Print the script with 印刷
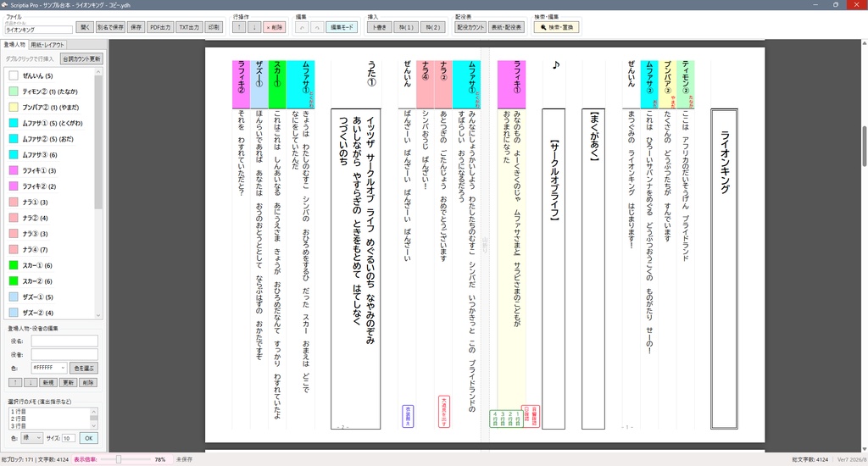The width and height of the screenshot is (868, 466). tap(213, 27)
